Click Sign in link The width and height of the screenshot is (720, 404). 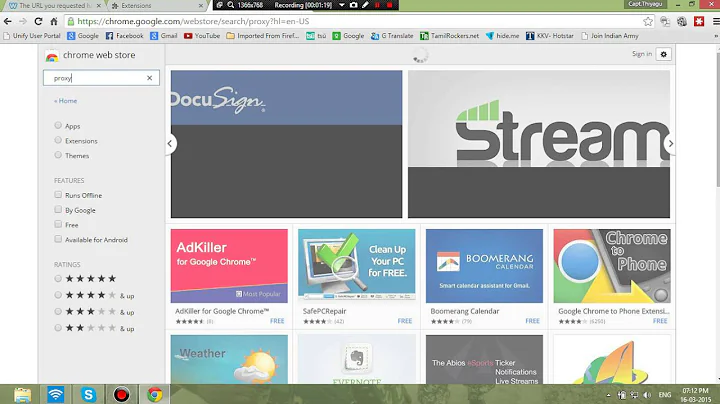click(642, 54)
